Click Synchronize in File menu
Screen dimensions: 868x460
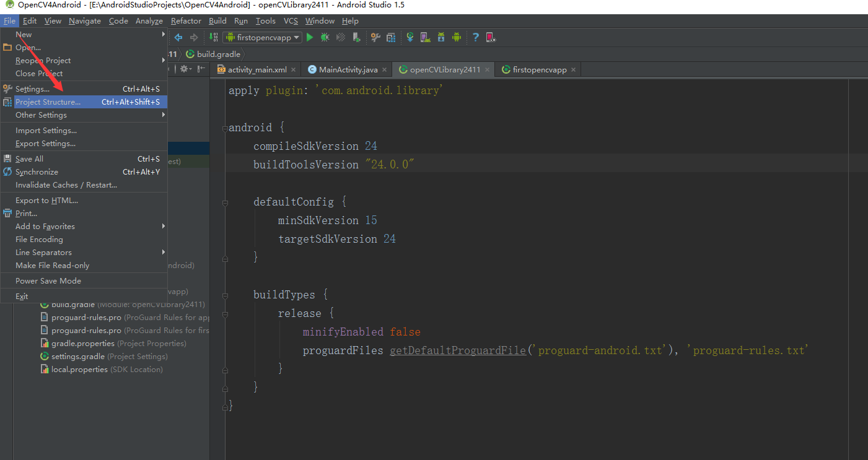click(x=84, y=172)
